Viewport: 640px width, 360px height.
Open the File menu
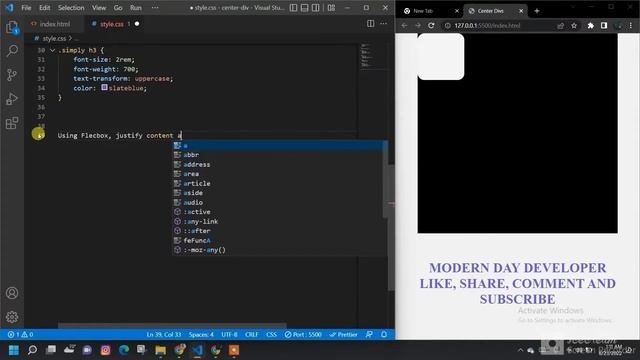tap(26, 8)
